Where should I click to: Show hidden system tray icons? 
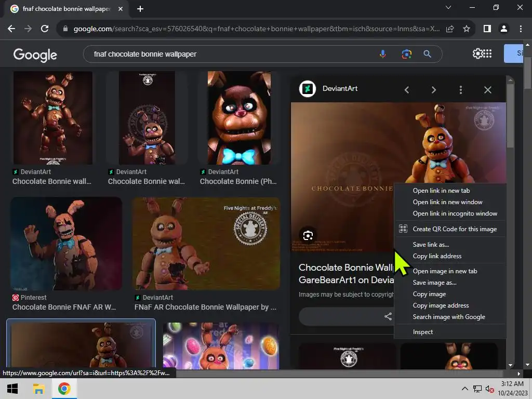pos(464,389)
